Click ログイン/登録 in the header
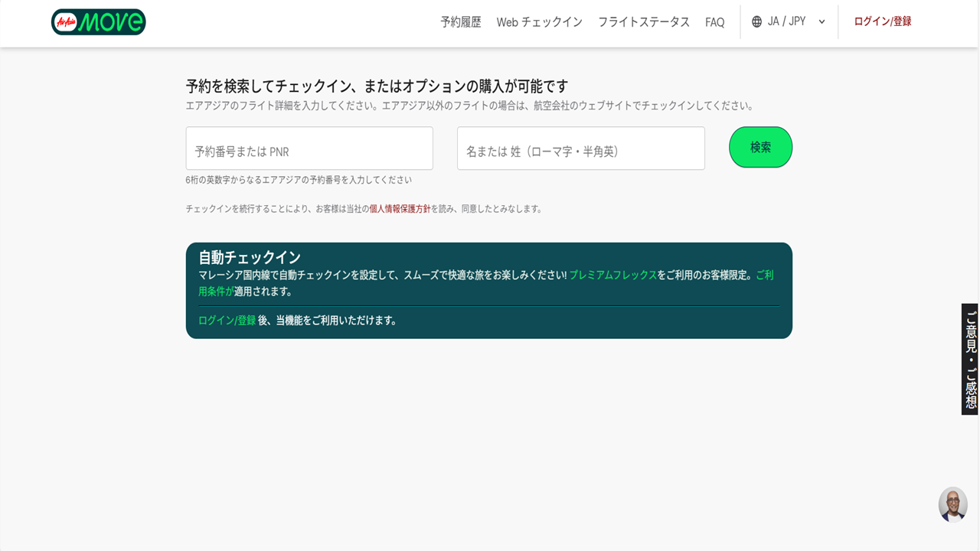This screenshot has width=980, height=551. coord(882,21)
